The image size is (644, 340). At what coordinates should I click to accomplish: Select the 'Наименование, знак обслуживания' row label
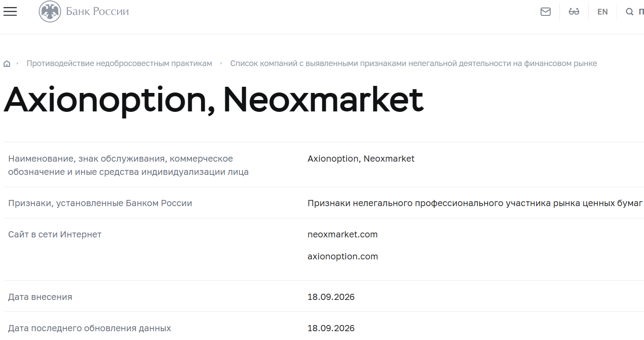[x=129, y=165]
